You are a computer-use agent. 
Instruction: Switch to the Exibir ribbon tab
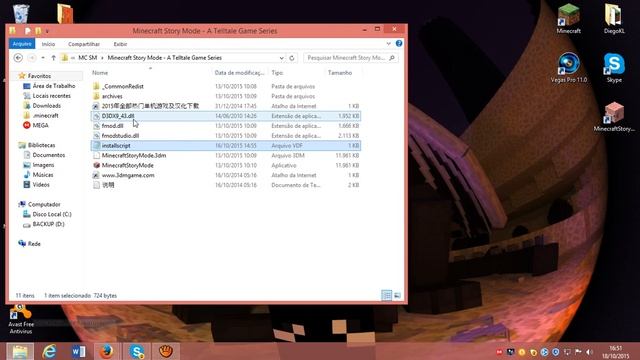[120, 44]
